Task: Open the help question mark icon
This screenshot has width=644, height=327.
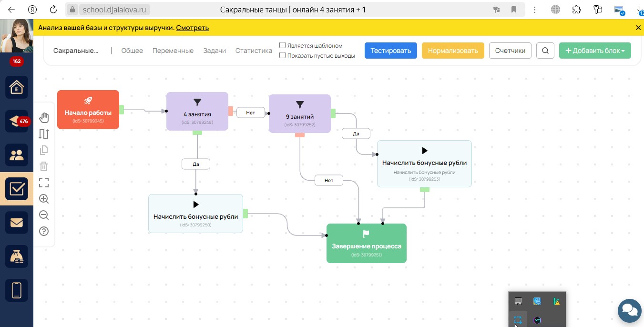Action: [x=44, y=232]
